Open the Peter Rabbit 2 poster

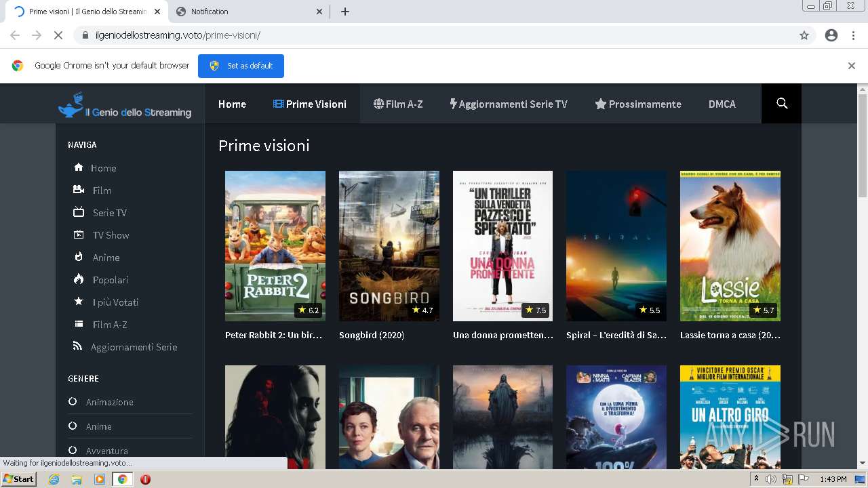[275, 246]
